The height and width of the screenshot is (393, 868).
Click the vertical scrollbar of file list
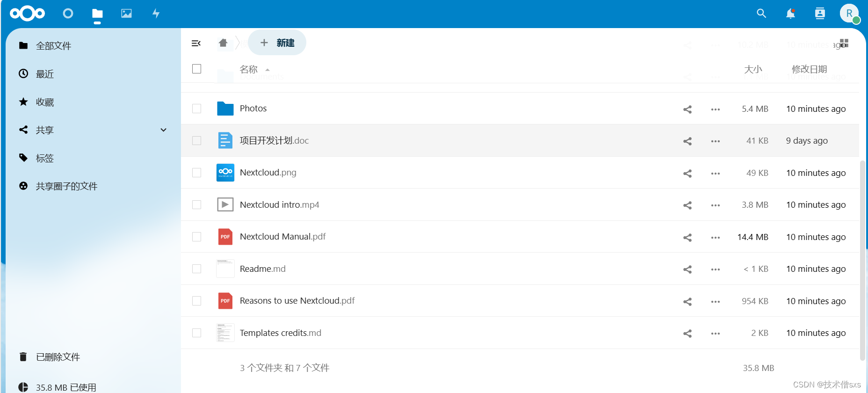point(862,260)
